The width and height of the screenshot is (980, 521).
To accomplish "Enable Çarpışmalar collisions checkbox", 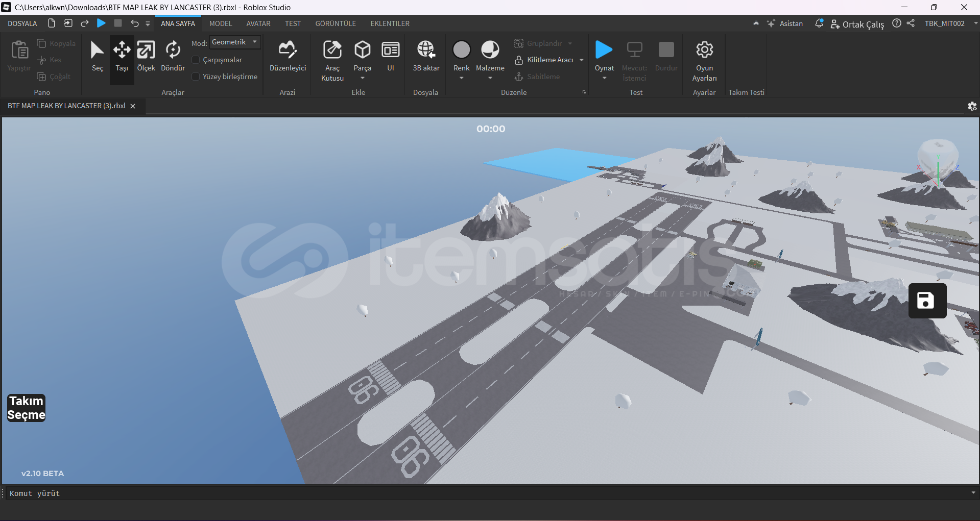I will click(x=196, y=60).
